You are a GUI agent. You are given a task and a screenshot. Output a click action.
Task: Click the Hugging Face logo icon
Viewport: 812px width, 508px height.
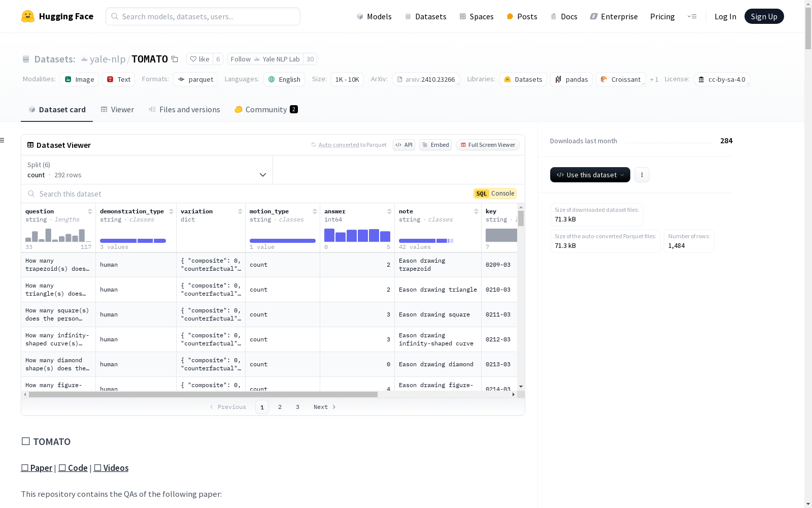click(28, 16)
